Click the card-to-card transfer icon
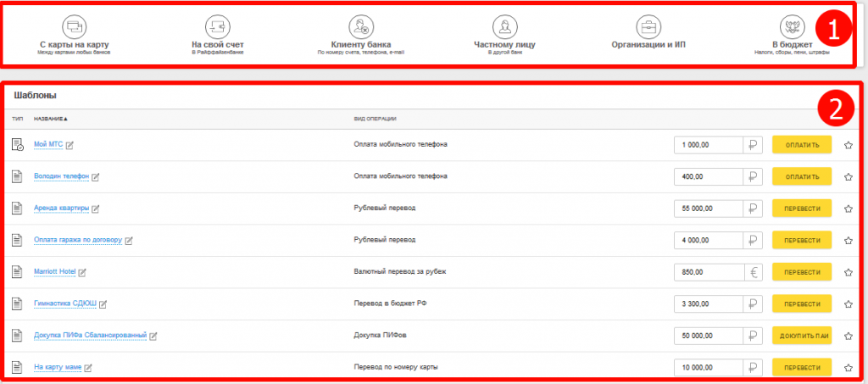The image size is (868, 384). pos(74,25)
